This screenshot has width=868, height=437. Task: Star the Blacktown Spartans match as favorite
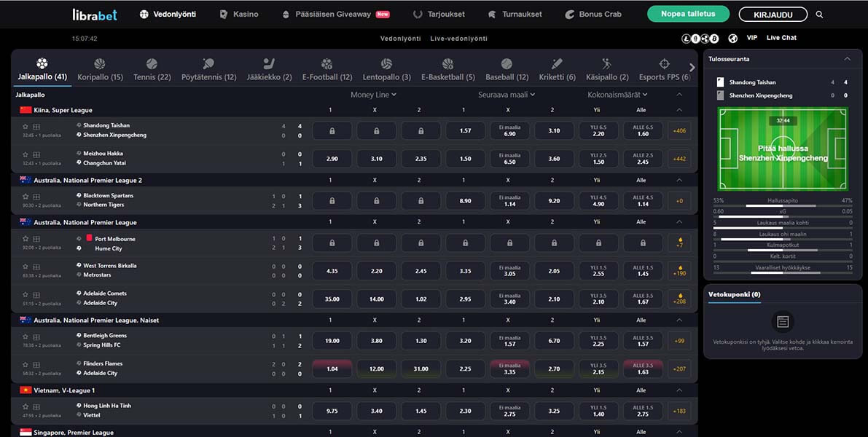(26, 197)
